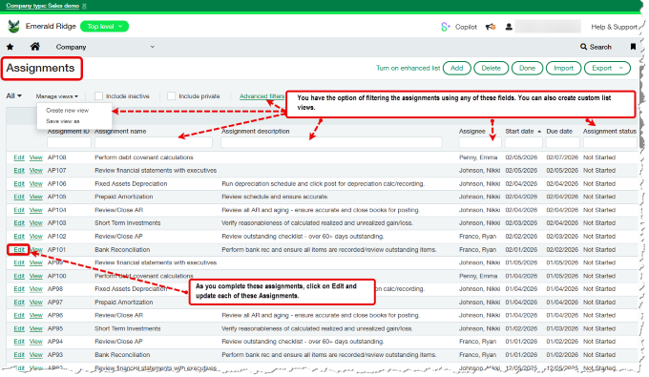
Task: Open the Copilot assistant icon
Action: [x=445, y=27]
